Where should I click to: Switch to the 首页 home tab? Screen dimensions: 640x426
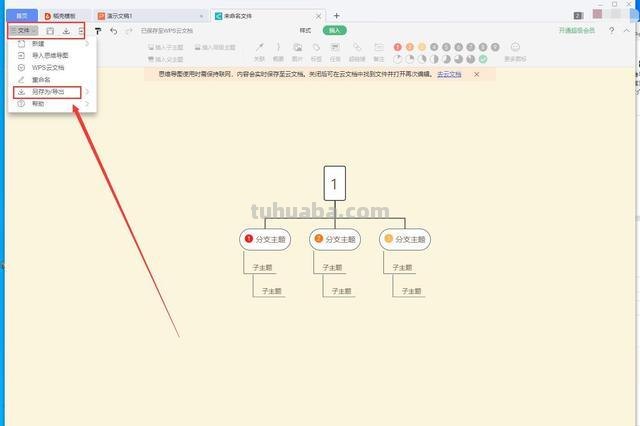point(22,16)
